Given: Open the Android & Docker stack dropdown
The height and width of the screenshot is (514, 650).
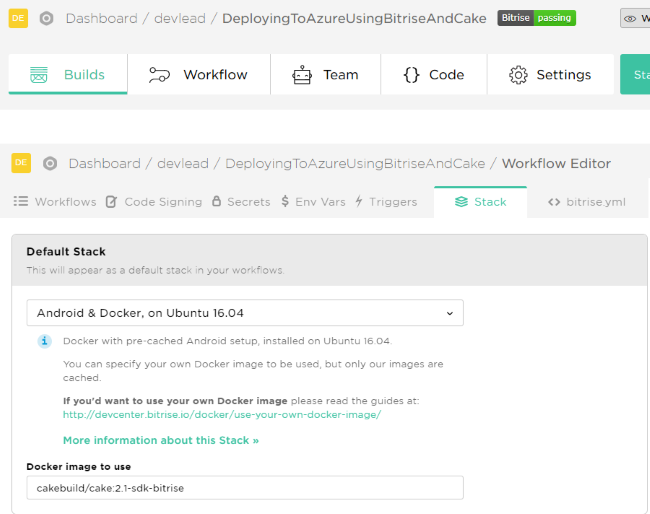Looking at the screenshot, I should [245, 313].
